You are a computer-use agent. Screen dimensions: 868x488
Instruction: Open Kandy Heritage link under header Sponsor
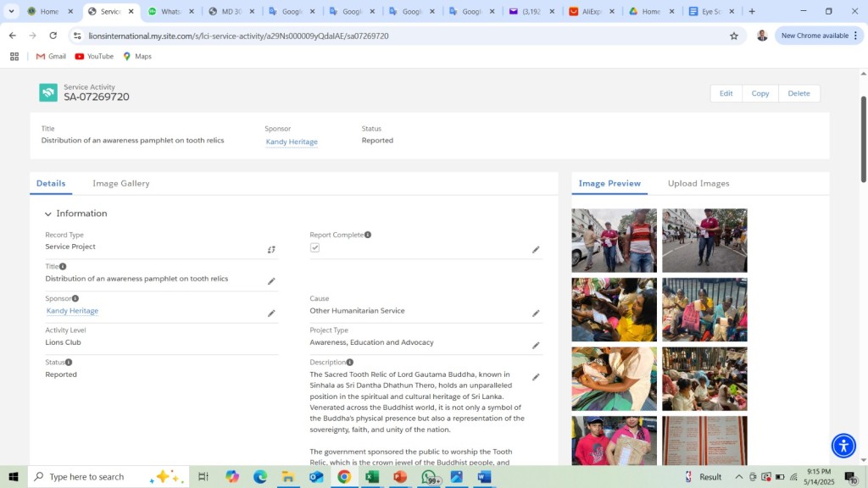tap(292, 141)
